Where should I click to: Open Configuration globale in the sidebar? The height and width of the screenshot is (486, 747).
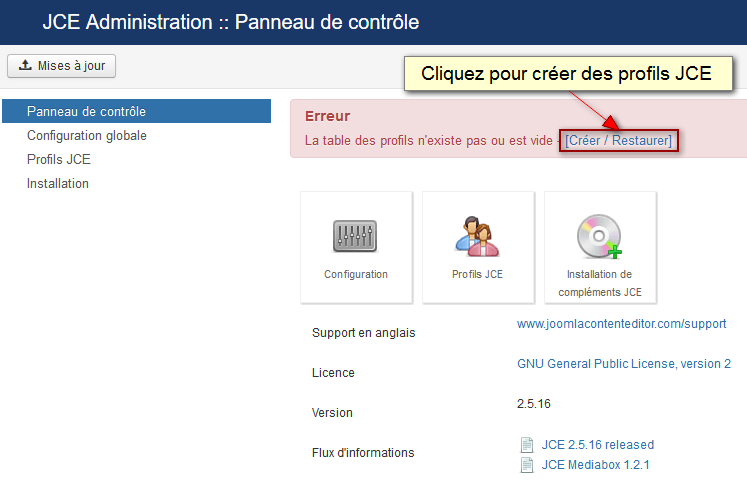tap(87, 135)
